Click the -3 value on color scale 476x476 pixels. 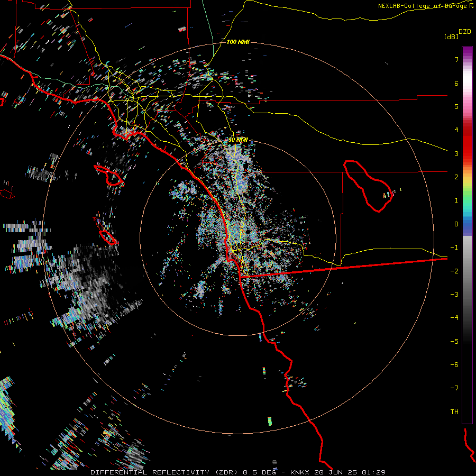point(454,295)
